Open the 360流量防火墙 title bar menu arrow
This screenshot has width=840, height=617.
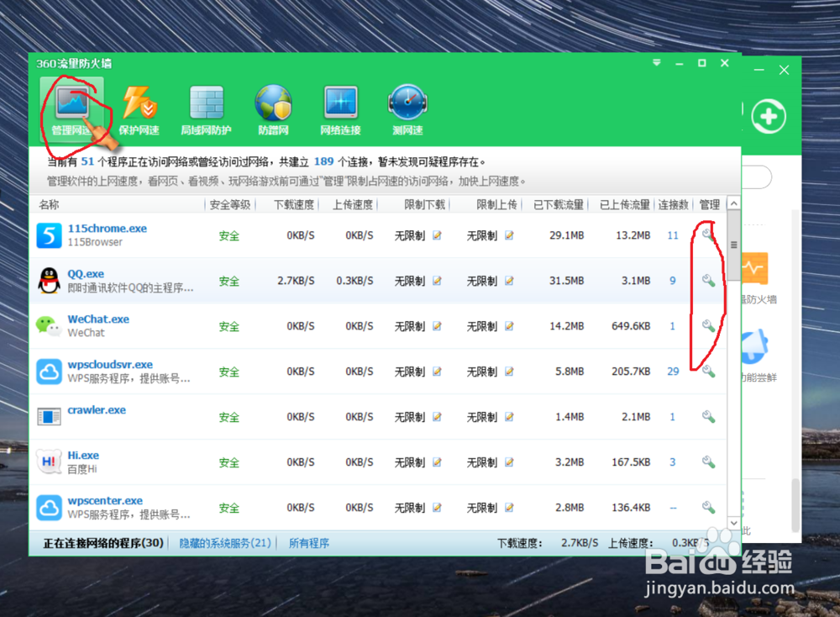click(x=657, y=63)
